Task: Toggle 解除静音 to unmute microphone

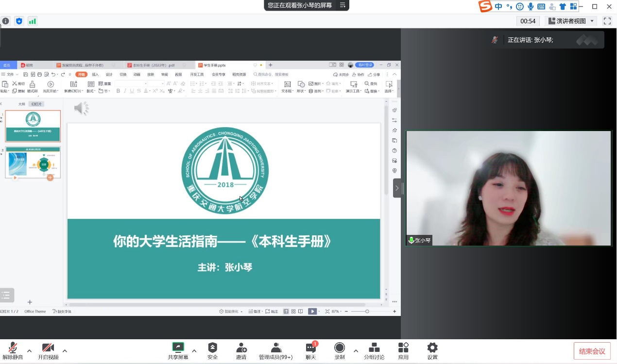Action: (x=13, y=351)
